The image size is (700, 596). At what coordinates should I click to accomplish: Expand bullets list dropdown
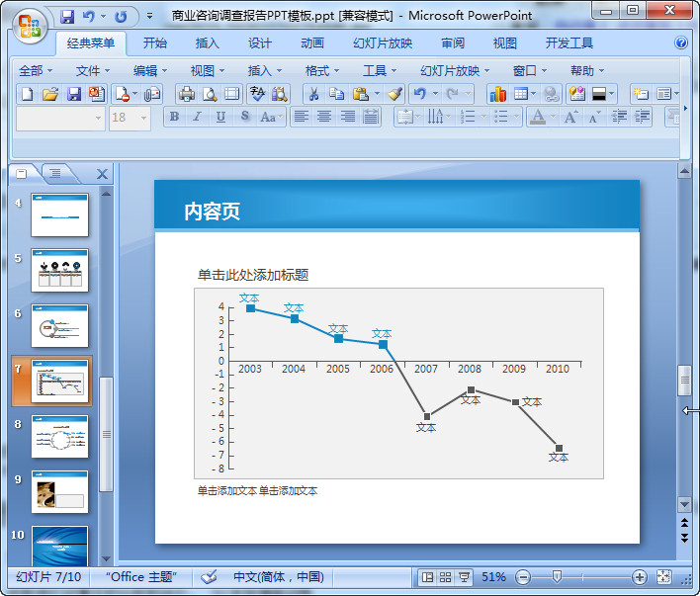coord(516,117)
